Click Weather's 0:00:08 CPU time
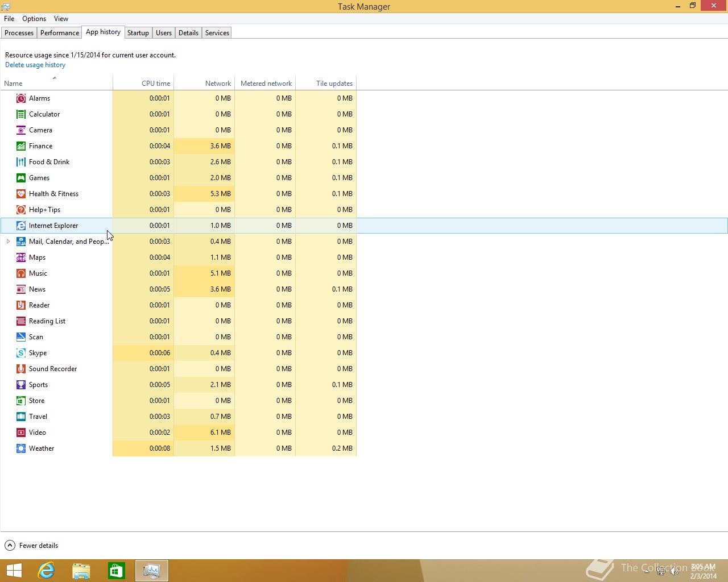The height and width of the screenshot is (582, 728). 160,448
